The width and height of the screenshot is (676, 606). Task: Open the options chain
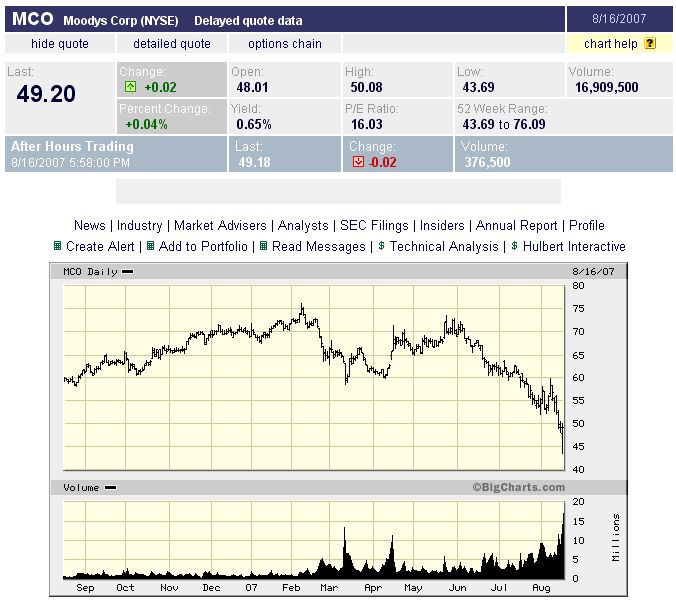point(285,44)
